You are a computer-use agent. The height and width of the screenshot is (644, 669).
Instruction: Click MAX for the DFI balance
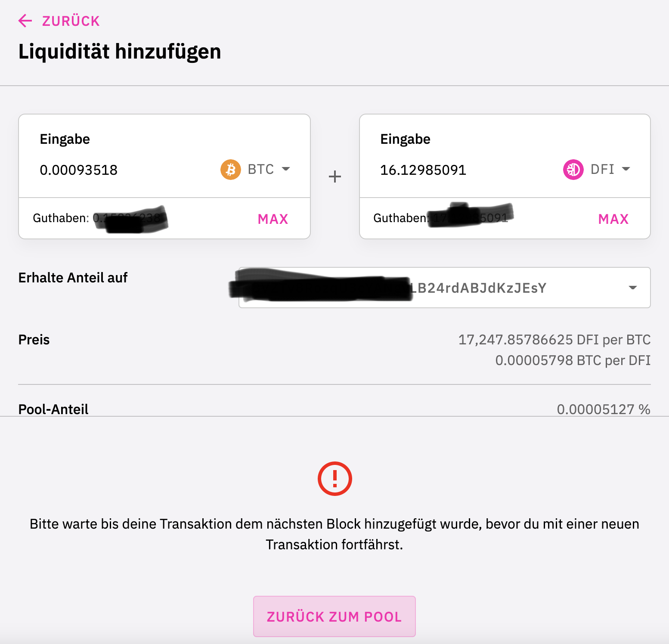pyautogui.click(x=613, y=219)
